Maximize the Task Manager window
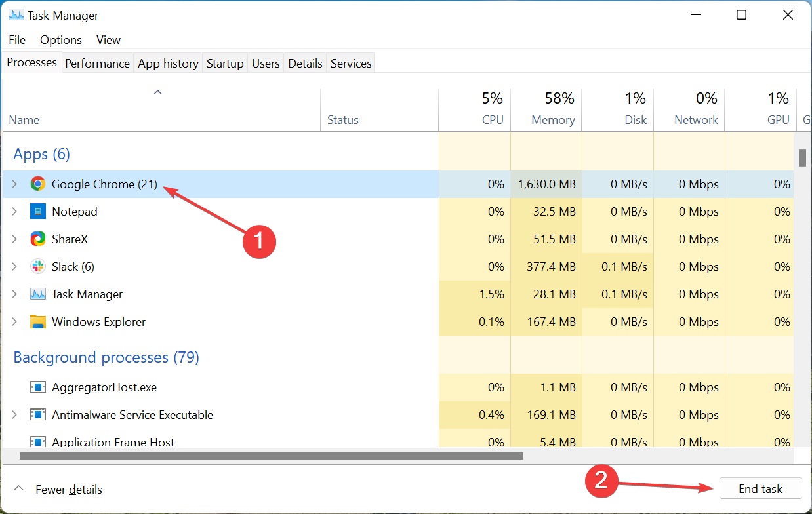 [x=741, y=15]
